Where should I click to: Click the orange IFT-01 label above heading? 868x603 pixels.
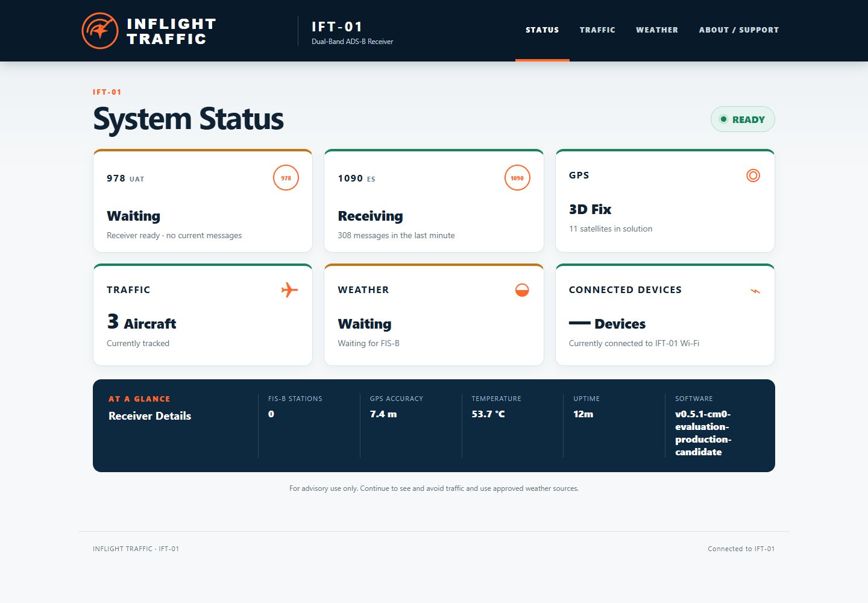(107, 92)
